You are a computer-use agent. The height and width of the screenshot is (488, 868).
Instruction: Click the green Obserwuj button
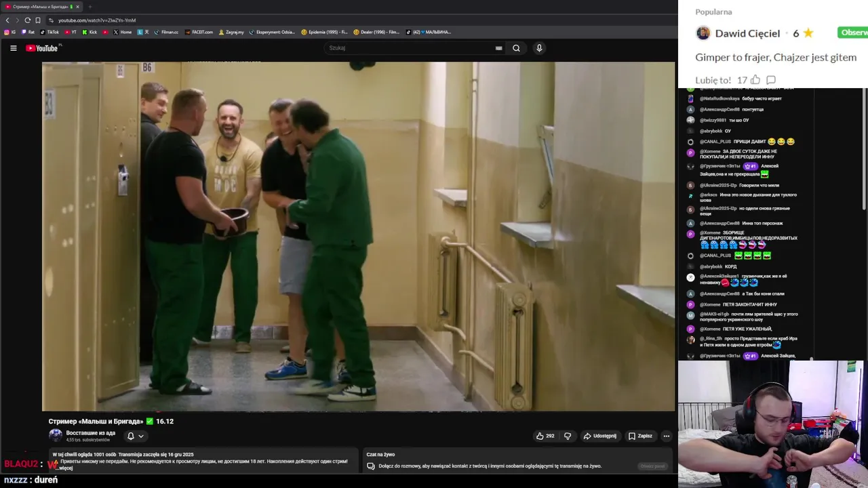853,33
